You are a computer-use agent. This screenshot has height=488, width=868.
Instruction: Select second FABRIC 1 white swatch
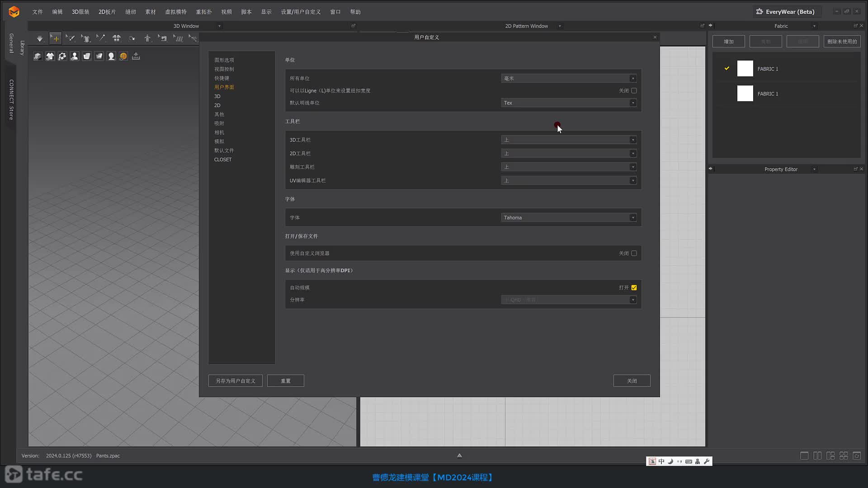coord(745,94)
